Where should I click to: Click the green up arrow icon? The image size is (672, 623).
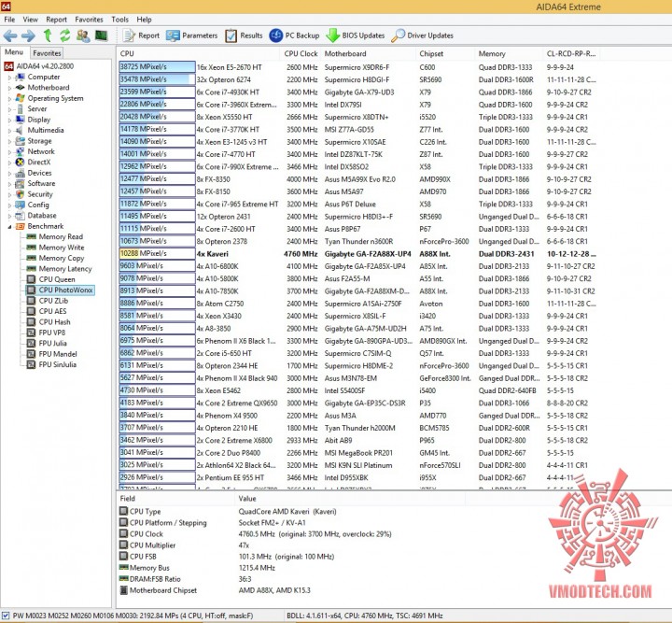[x=48, y=35]
